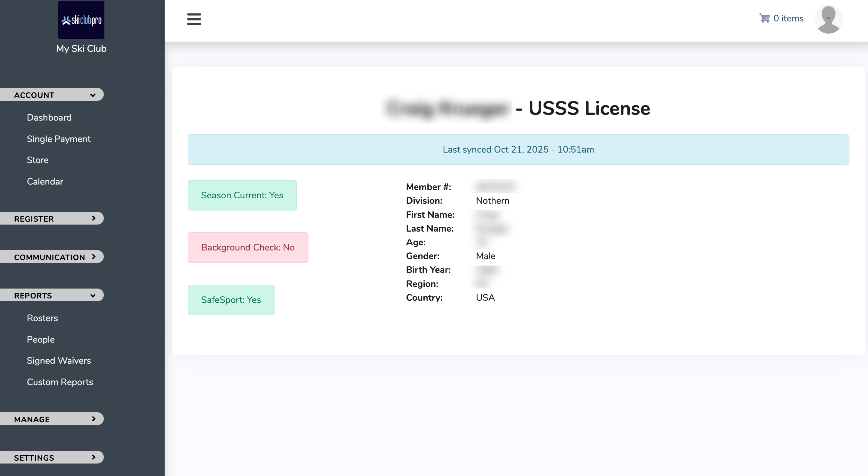Collapse the Reports section

(x=52, y=295)
